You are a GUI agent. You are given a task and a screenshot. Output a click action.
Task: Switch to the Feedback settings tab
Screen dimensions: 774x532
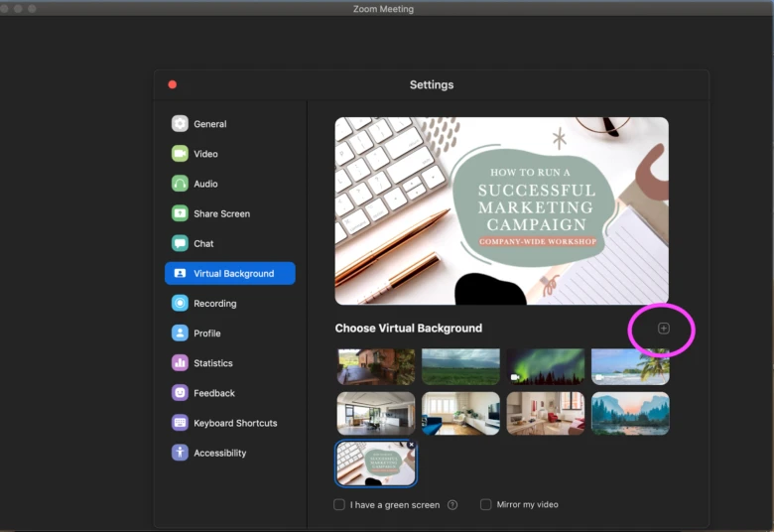coord(213,393)
